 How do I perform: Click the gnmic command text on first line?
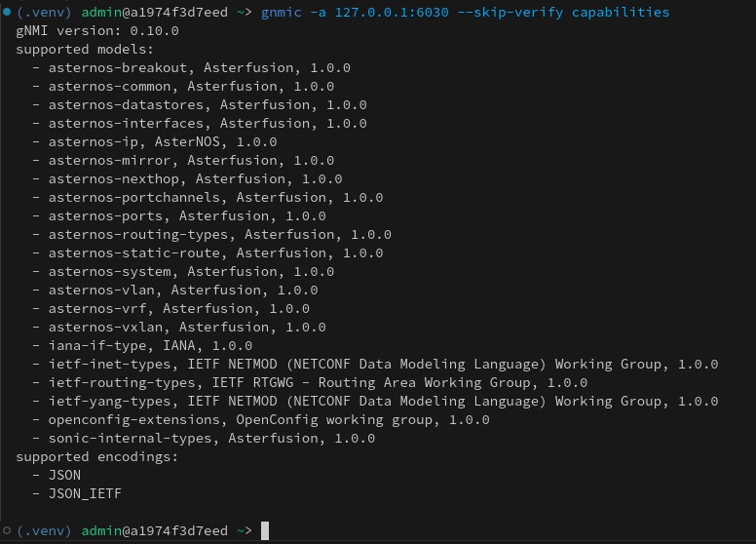tap(284, 13)
